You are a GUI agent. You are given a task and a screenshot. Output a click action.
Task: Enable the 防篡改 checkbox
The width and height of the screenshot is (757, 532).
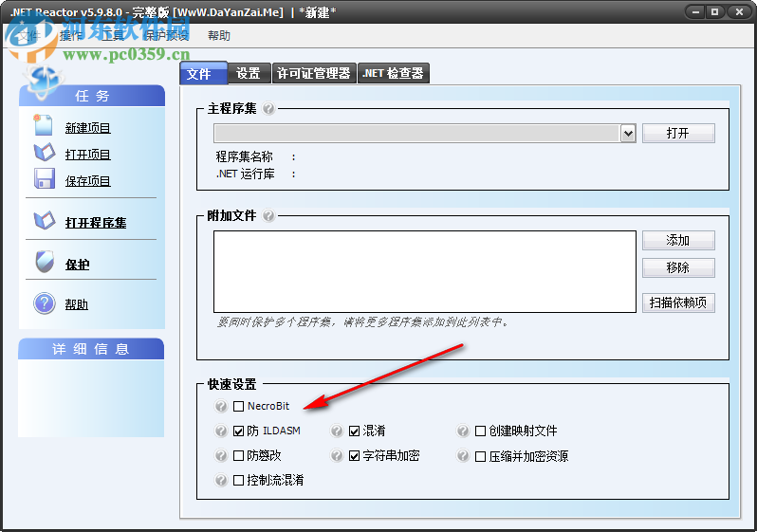(238, 456)
